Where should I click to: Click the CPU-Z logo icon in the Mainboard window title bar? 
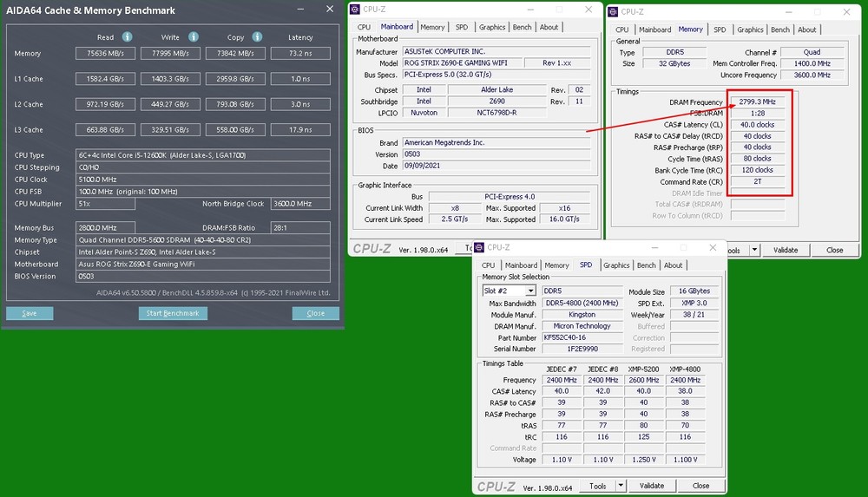click(x=356, y=10)
